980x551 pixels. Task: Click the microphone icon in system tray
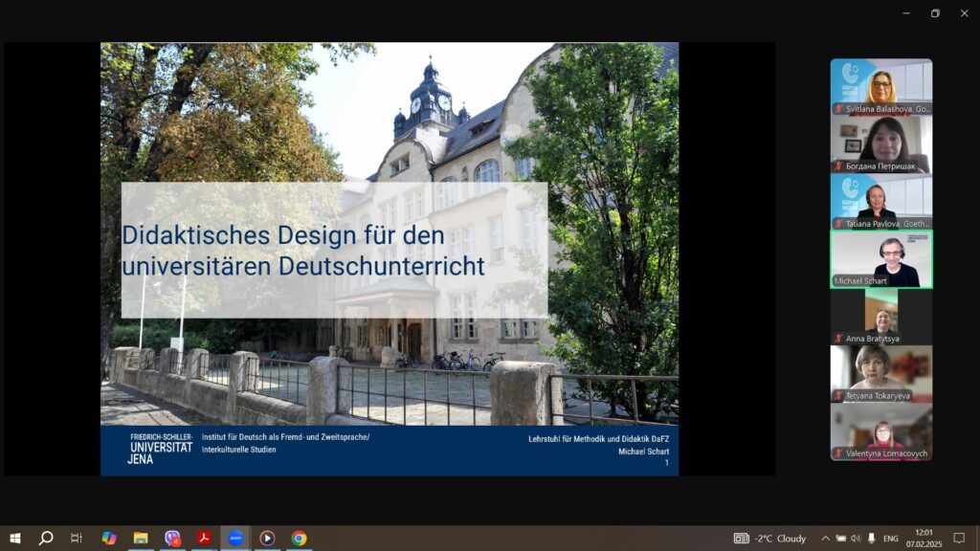coord(872,539)
